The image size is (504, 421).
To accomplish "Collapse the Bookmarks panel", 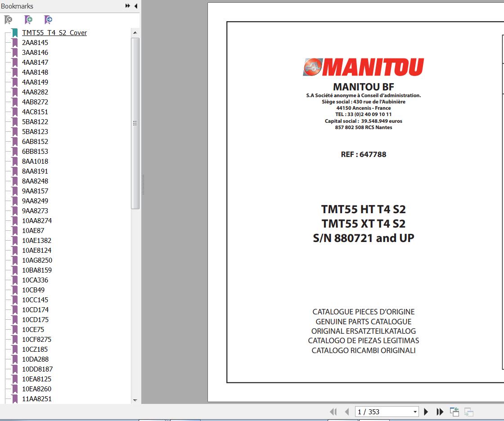I will [136, 6].
